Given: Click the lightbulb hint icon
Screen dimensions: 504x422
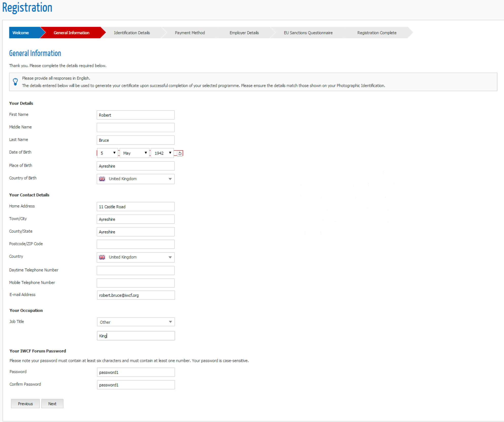Looking at the screenshot, I should [15, 82].
